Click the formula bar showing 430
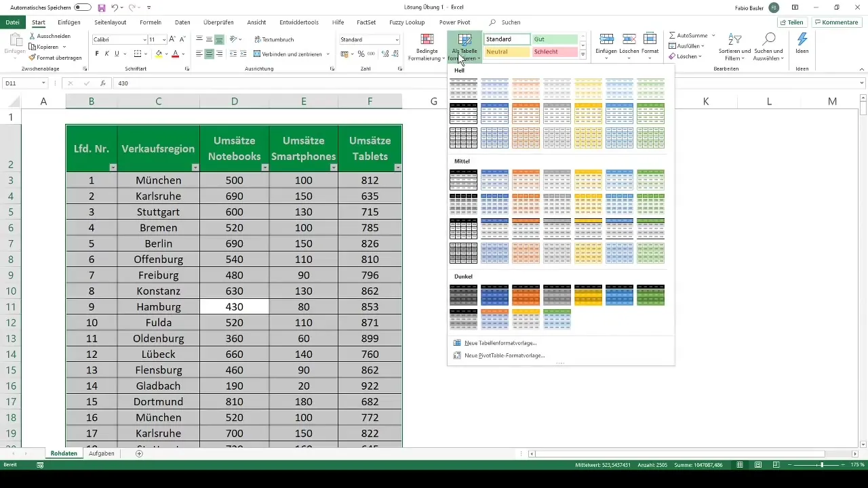The width and height of the screenshot is (868, 488). click(488, 83)
